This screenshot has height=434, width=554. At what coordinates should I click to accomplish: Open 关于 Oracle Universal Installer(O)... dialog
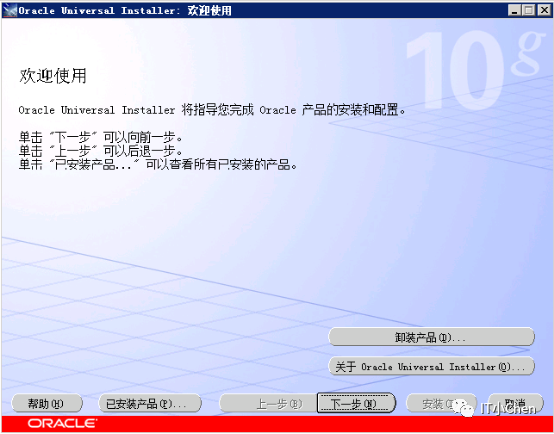click(x=431, y=366)
